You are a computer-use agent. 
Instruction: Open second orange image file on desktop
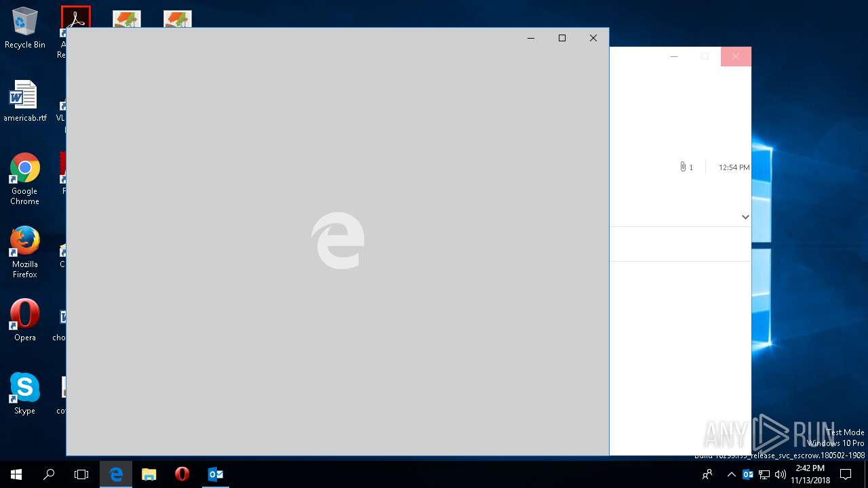pos(178,18)
